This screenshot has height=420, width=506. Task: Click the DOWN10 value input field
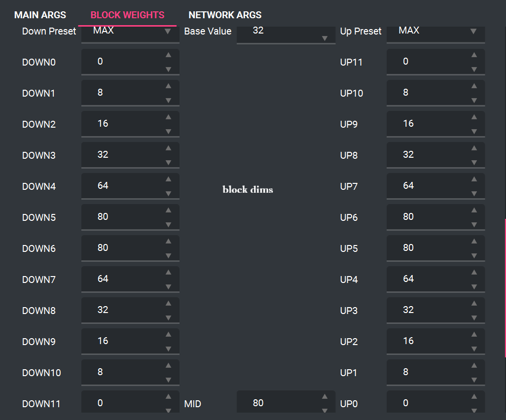[x=123, y=372]
